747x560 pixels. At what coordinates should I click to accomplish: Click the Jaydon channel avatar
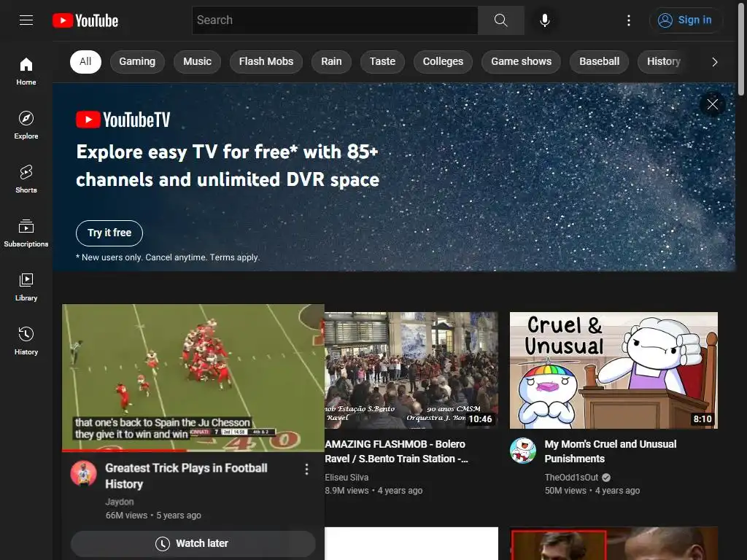pyautogui.click(x=83, y=473)
